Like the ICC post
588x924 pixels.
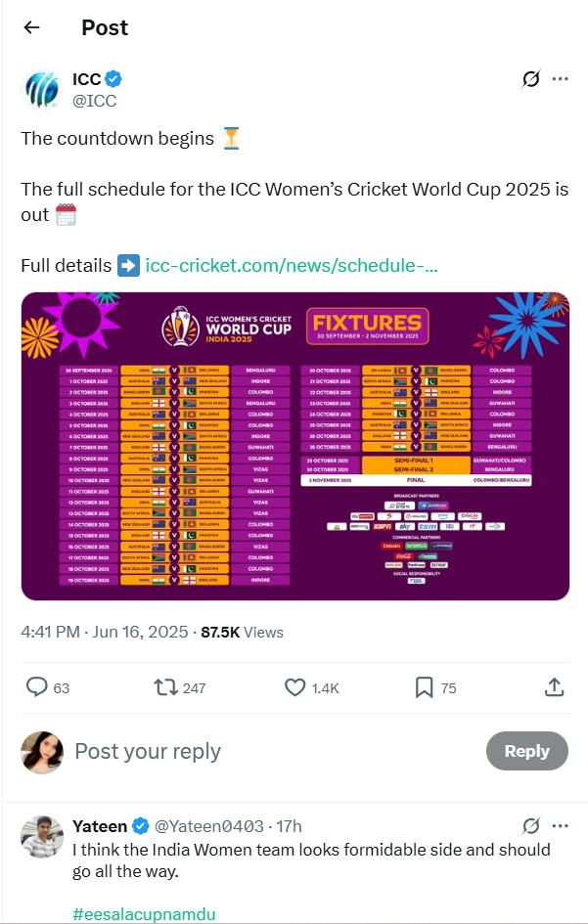tap(294, 687)
